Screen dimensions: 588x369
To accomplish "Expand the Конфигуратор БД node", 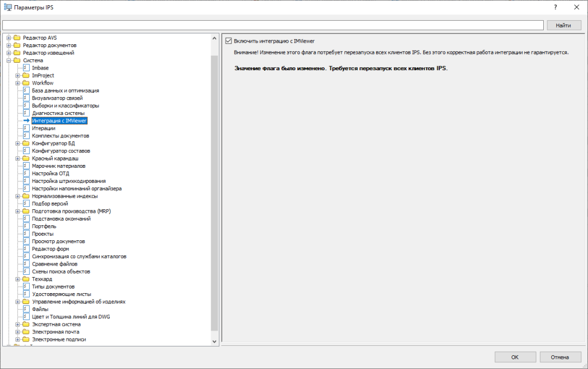I will tap(18, 143).
